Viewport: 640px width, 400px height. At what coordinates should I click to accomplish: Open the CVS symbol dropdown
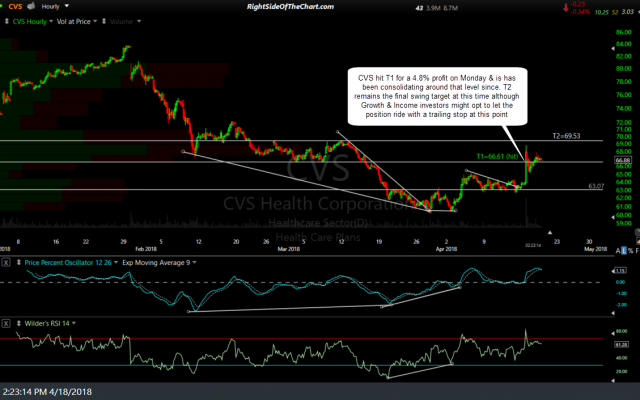click(17, 7)
